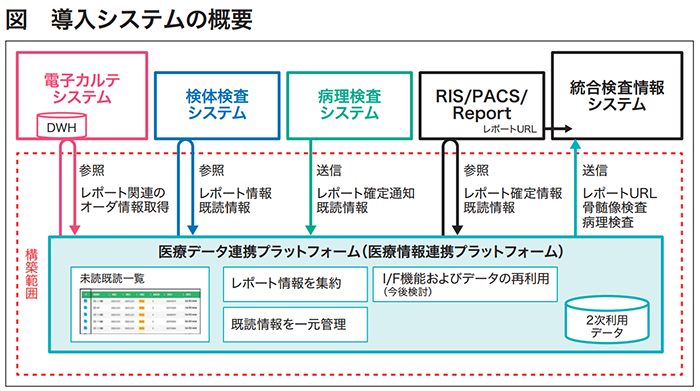Viewport: 700px width, 391px height.
Task: Click the DWH database cylinder icon
Action: (62, 125)
